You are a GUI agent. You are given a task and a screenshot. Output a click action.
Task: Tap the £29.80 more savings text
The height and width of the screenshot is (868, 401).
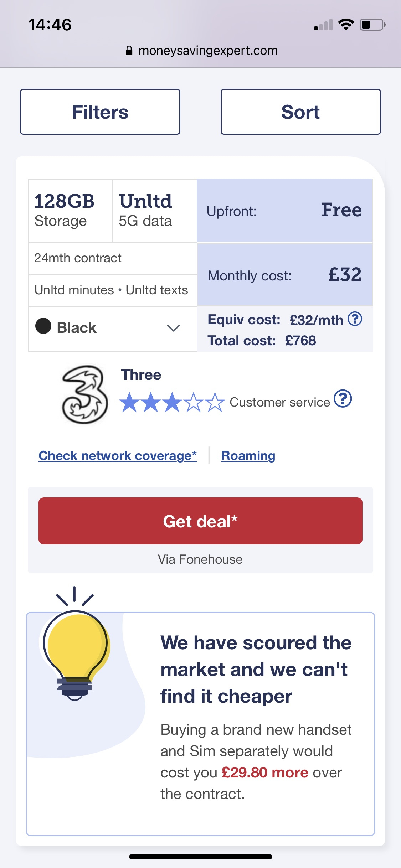pos(265,773)
